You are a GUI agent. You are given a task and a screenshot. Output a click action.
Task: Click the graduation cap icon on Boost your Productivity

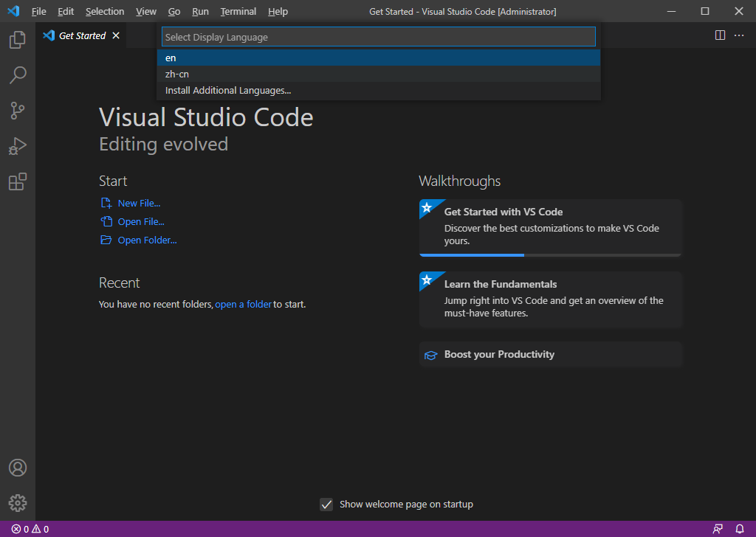430,355
